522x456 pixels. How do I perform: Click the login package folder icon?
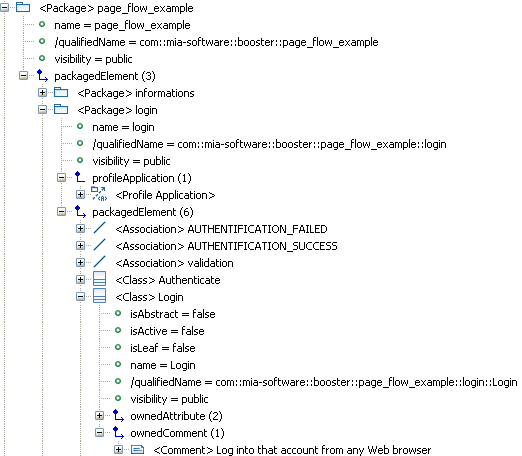(61, 109)
